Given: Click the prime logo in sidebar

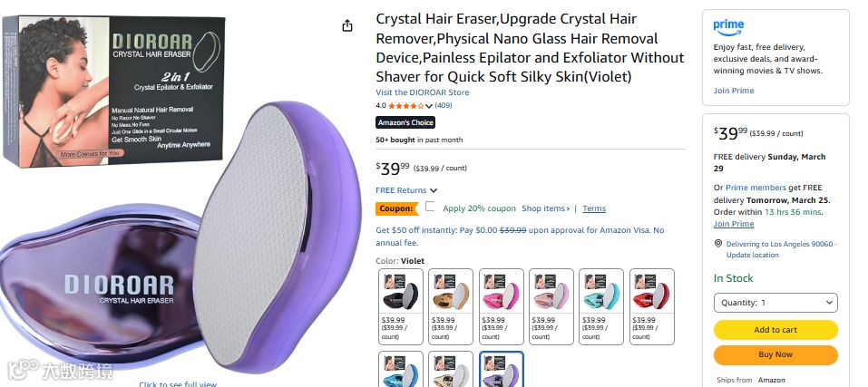Looking at the screenshot, I should [728, 26].
